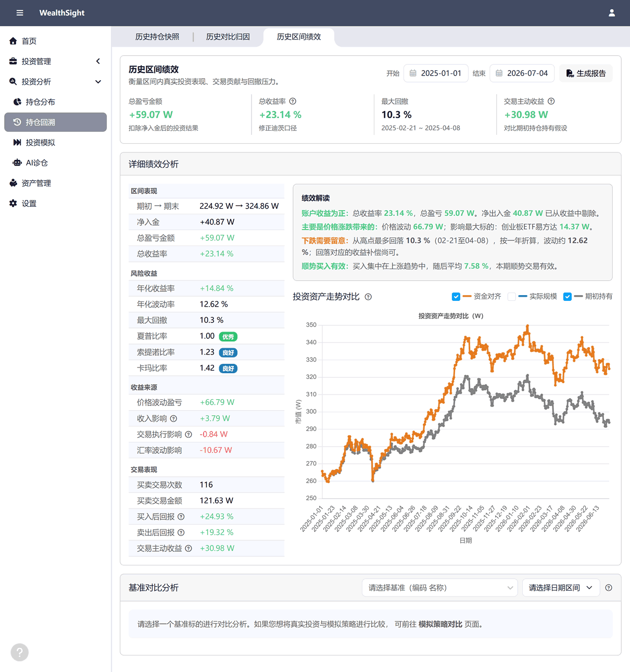The width and height of the screenshot is (630, 672).
Task: Click help icon next to 总收益率 summary
Action: point(293,102)
